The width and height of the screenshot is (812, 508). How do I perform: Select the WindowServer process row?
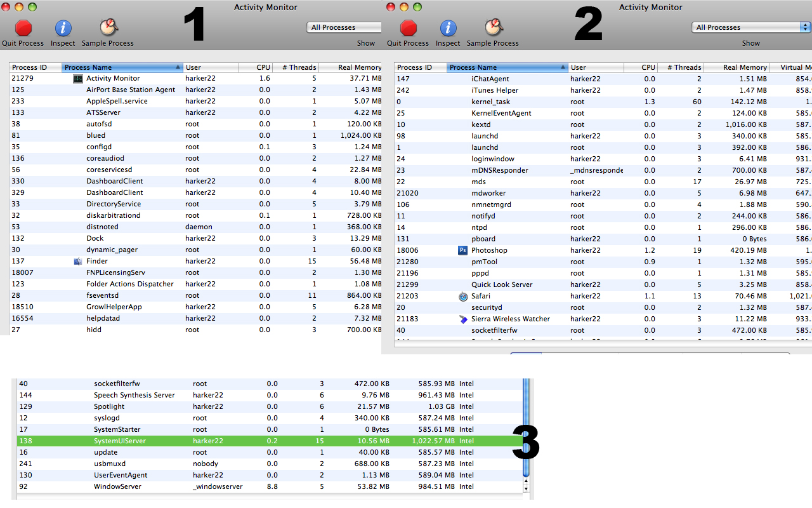pos(269,486)
